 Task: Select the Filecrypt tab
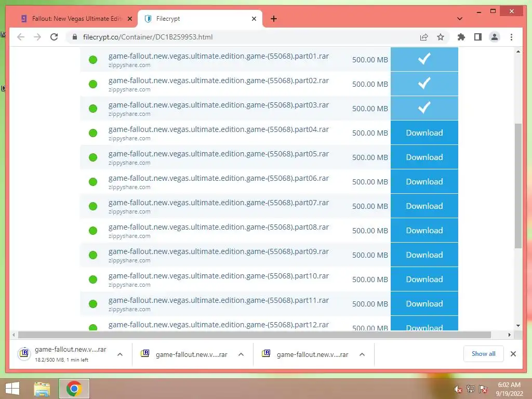[200, 19]
